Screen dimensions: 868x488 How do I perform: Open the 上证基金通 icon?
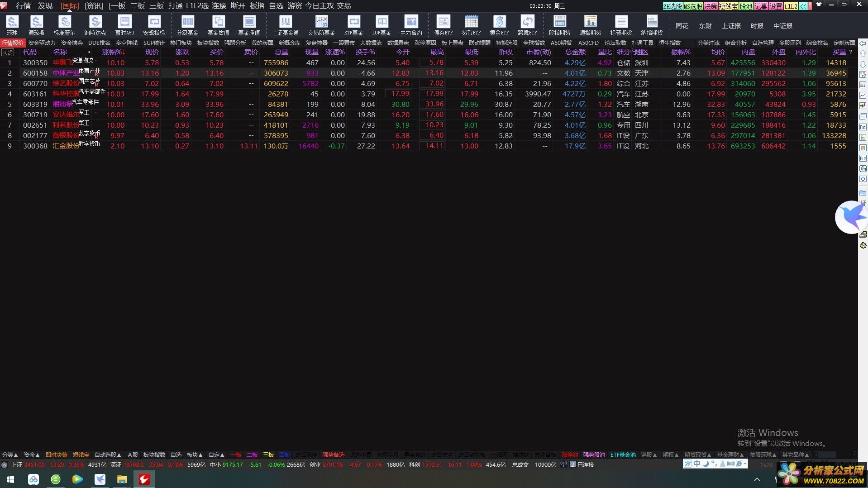click(x=285, y=25)
